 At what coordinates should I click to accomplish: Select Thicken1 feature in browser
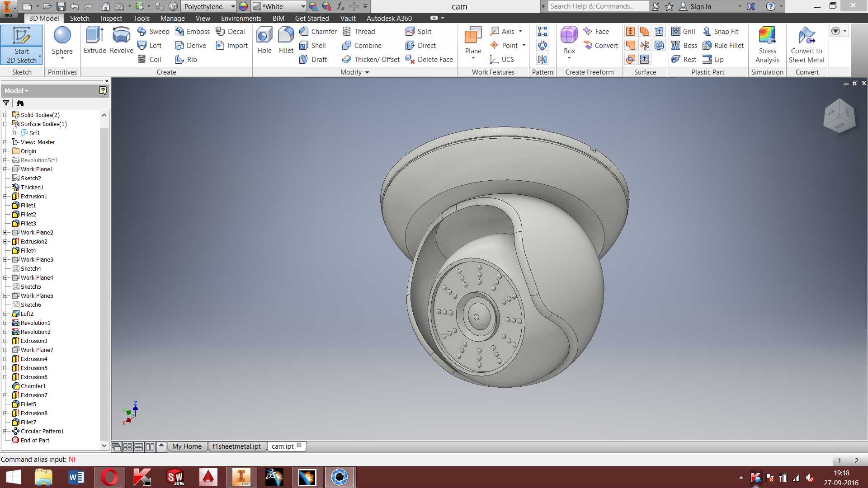[x=32, y=187]
